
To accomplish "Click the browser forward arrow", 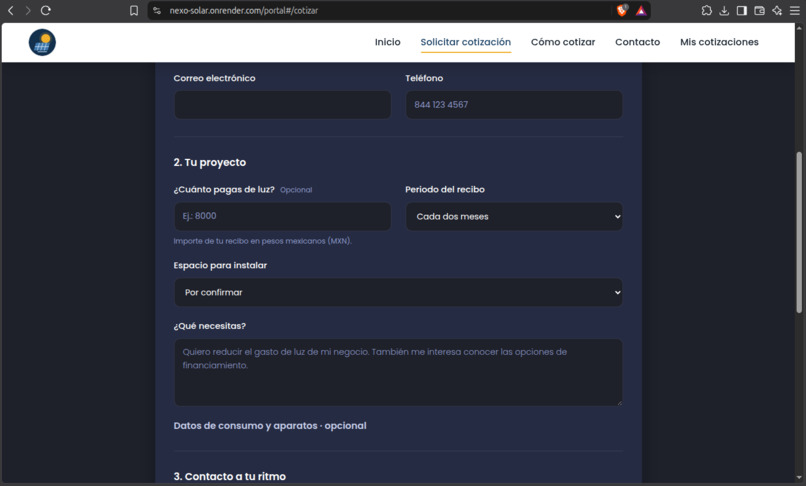I will pyautogui.click(x=28, y=10).
